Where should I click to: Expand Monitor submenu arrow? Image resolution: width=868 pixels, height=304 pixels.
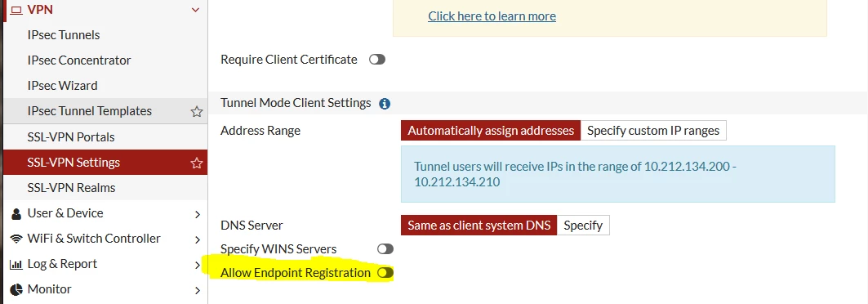click(x=198, y=290)
